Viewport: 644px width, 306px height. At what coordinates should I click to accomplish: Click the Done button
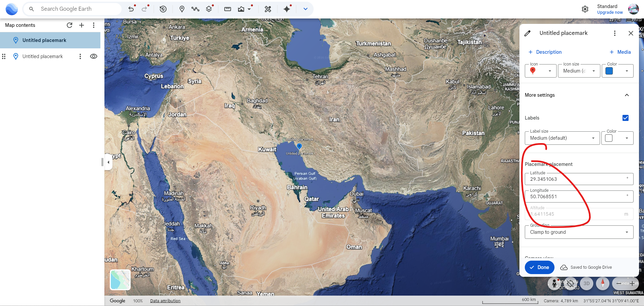point(539,267)
